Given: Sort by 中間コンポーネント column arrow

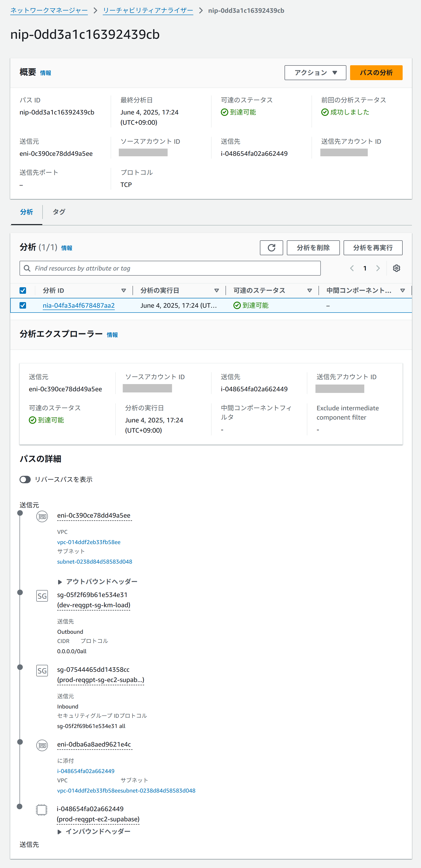Looking at the screenshot, I should (x=402, y=290).
